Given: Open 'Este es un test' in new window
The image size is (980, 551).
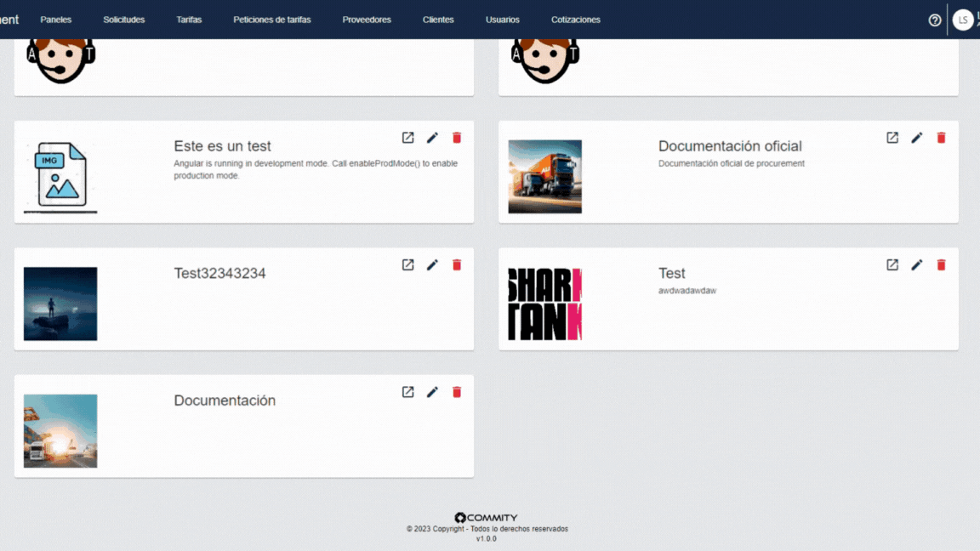Looking at the screenshot, I should [x=408, y=138].
